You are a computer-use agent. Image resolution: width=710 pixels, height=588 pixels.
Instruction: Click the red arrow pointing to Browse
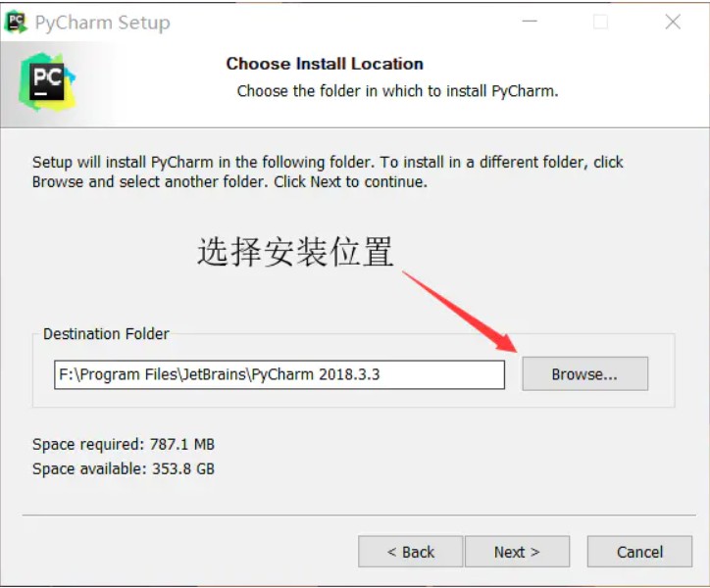[460, 311]
